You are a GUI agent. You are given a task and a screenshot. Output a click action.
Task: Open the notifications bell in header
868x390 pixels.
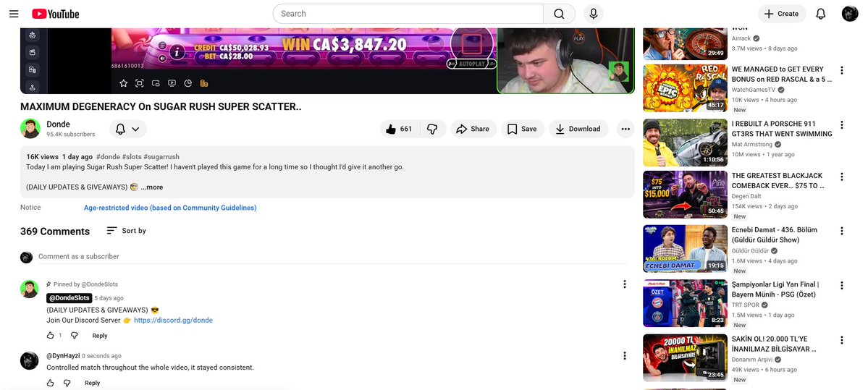(821, 14)
